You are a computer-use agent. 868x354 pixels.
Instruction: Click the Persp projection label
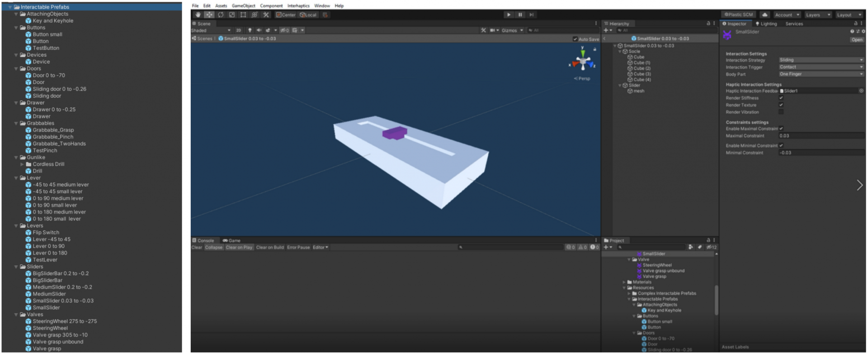click(582, 79)
